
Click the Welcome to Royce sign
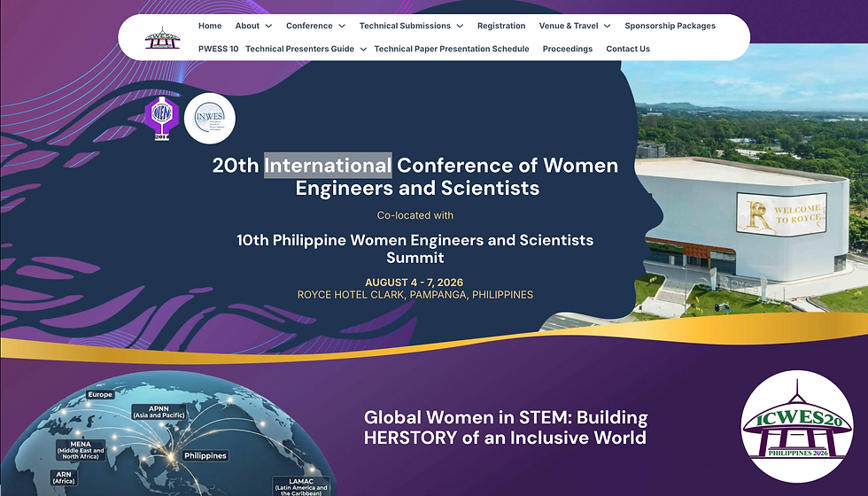[781, 214]
